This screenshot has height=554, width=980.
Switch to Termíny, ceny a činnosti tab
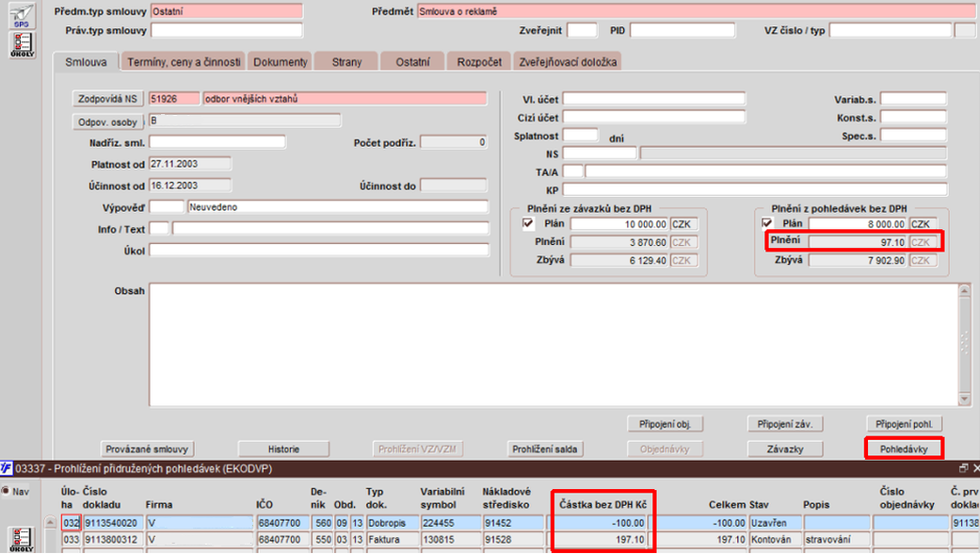coord(184,62)
